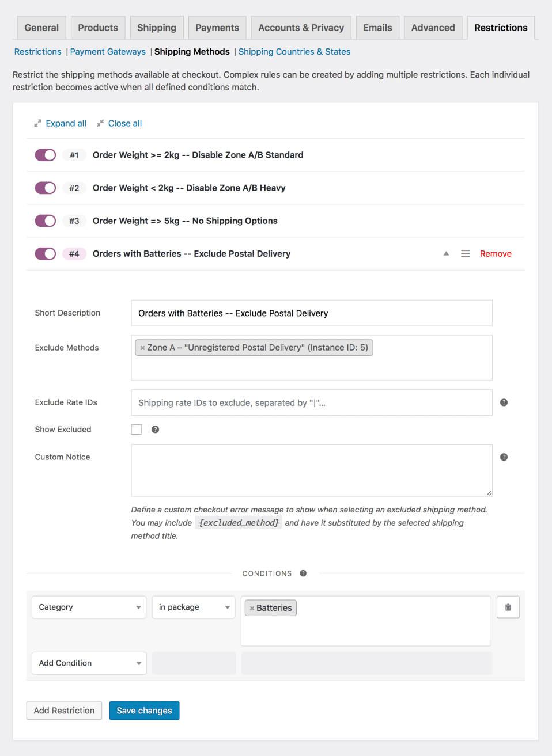Screen dimensions: 552x756
Task: Delete the Category condition with trash icon
Action: tap(508, 607)
